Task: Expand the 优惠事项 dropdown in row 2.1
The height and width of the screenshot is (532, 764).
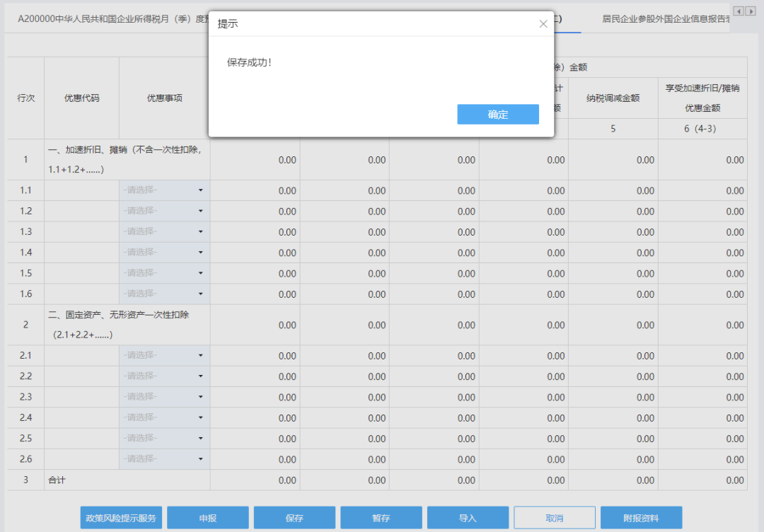Action: pyautogui.click(x=164, y=355)
